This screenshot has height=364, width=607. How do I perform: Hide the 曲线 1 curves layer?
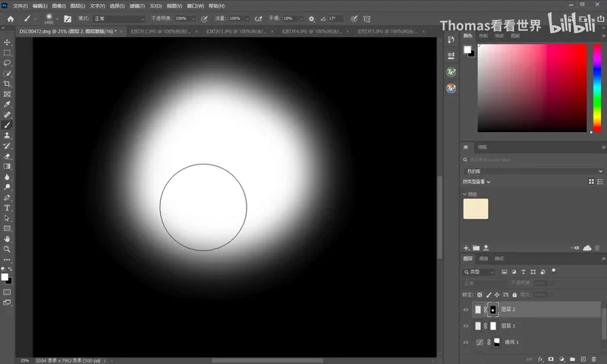click(466, 342)
